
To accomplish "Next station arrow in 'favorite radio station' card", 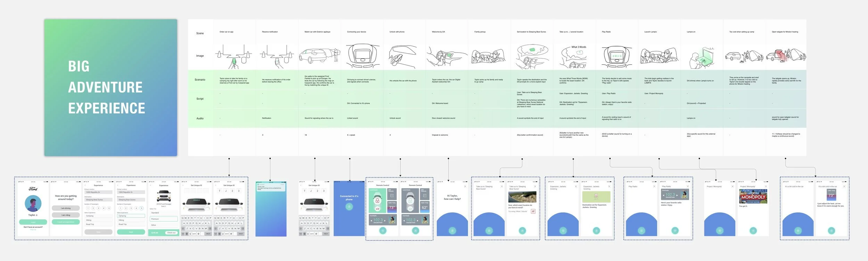I will 677,195.
